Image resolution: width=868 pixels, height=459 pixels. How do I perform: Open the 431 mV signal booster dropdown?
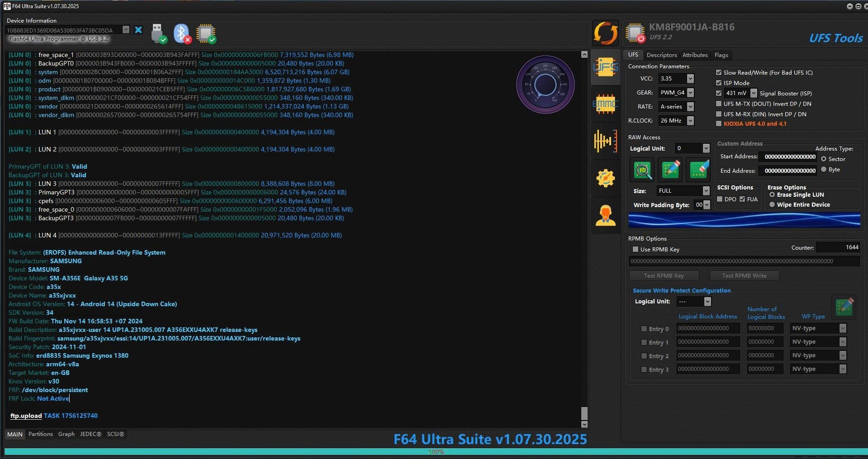(754, 93)
